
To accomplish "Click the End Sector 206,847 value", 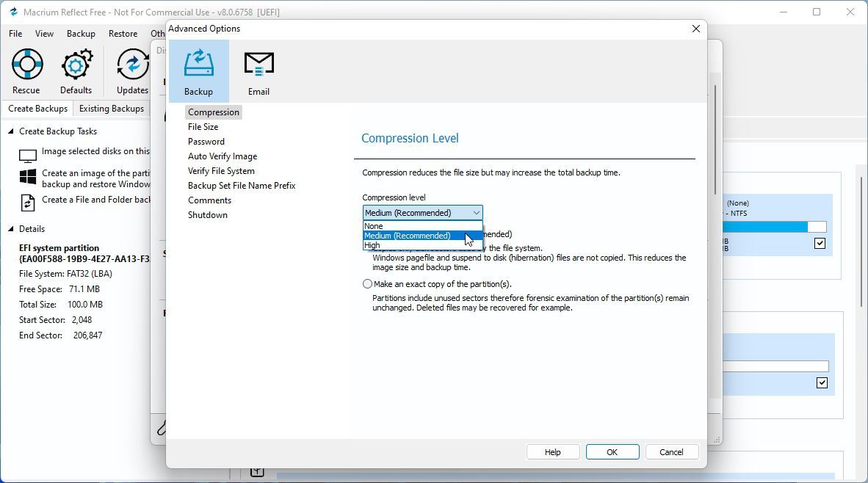I will point(88,335).
